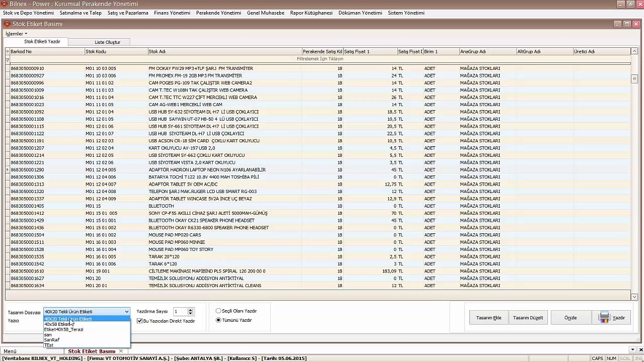Screen dimensions: 644x362
Task: Sort by Barkod No column header
Action: click(47, 51)
